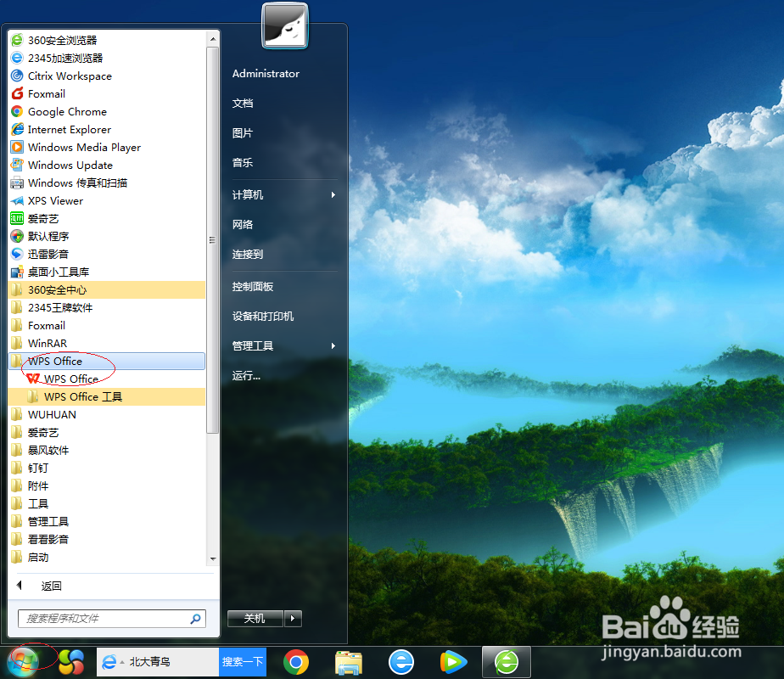The image size is (784, 679).
Task: Expand the 360安全中心 folder
Action: (x=107, y=290)
